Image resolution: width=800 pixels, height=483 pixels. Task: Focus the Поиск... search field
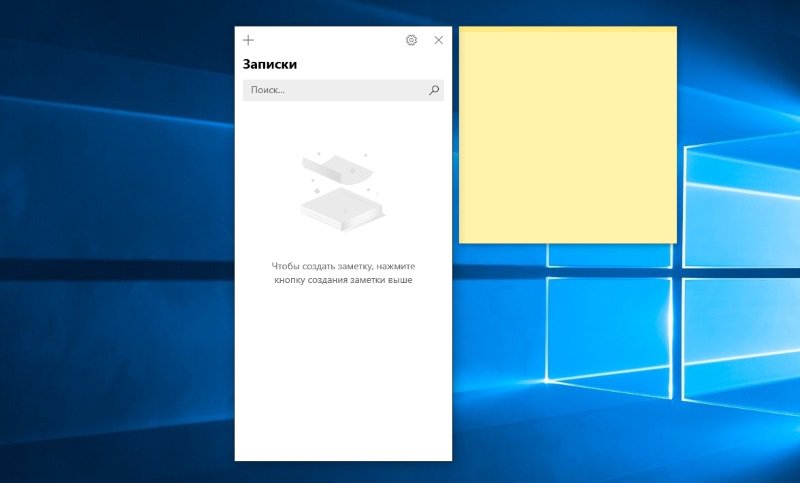330,90
